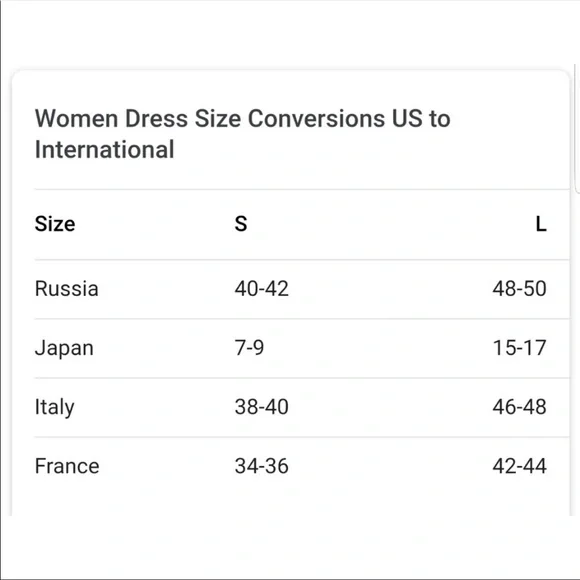Select the Japan row label

pyautogui.click(x=64, y=348)
